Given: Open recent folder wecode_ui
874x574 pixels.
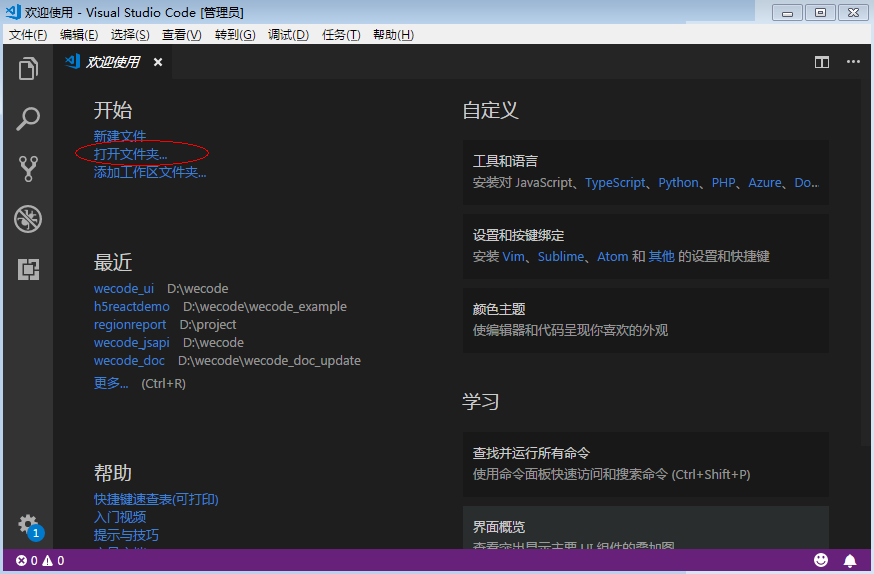Looking at the screenshot, I should click(124, 289).
